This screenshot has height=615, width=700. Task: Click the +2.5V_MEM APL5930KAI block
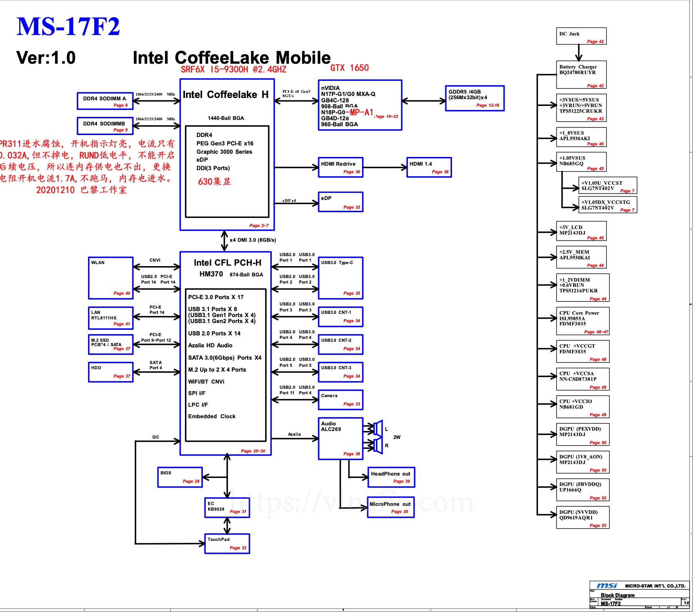coord(582,257)
